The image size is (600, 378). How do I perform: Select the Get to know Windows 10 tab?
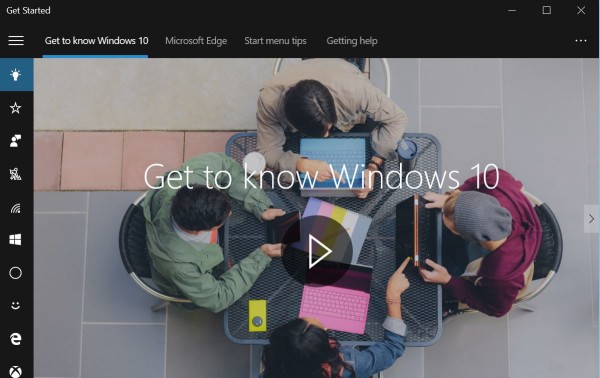(x=96, y=41)
